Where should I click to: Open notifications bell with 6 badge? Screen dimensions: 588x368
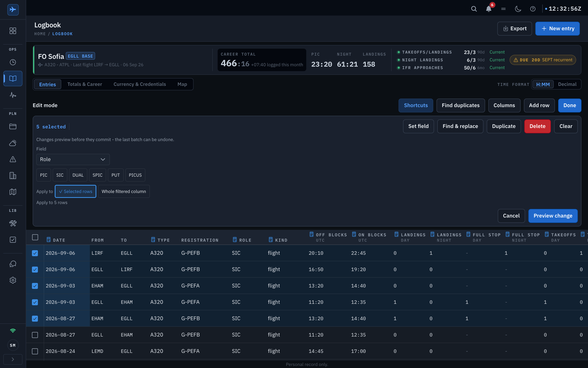click(x=489, y=9)
